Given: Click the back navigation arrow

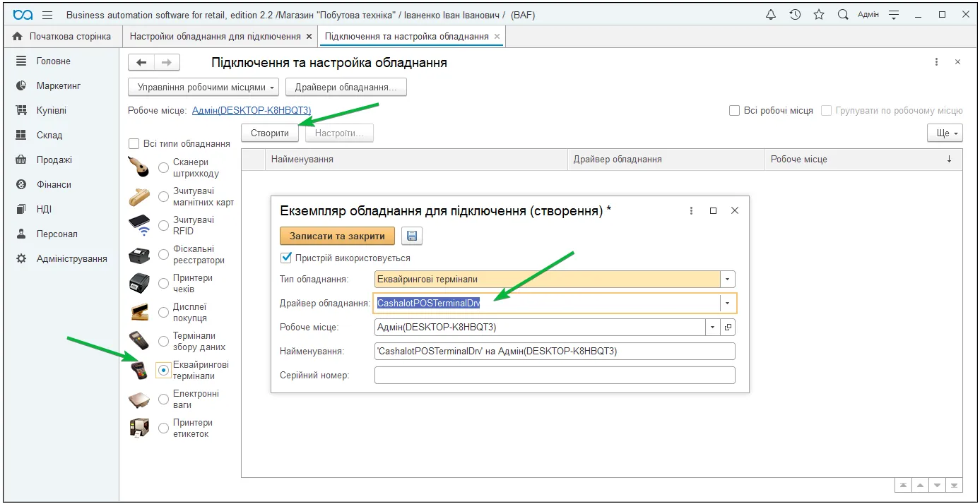Looking at the screenshot, I should (x=141, y=63).
